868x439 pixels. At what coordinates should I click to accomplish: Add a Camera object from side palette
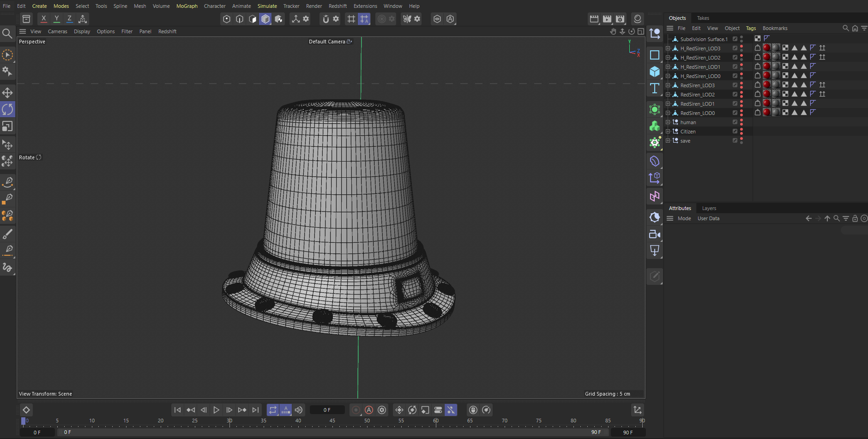click(655, 235)
